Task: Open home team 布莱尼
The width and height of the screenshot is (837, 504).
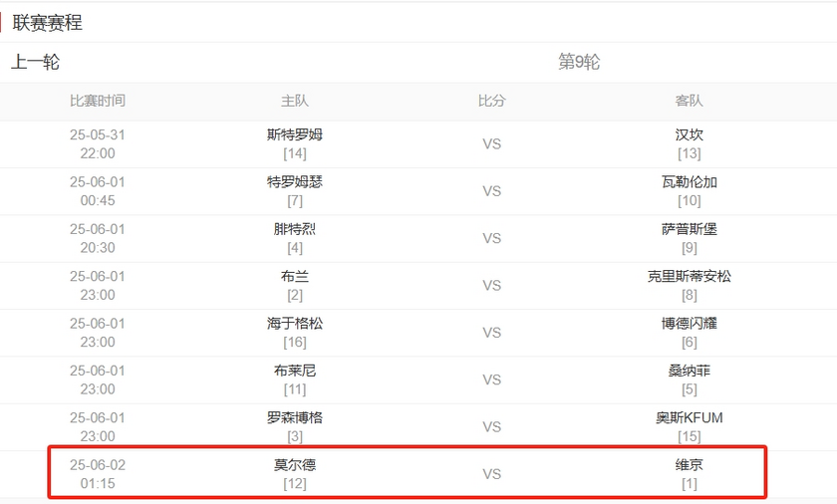Action: click(x=295, y=371)
